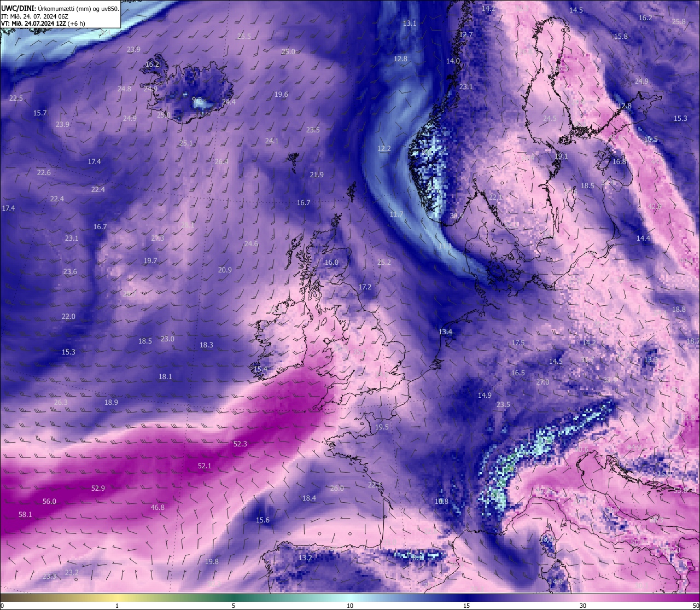The width and height of the screenshot is (700, 610).
Task: Click the 15.6 value label
Action: (x=262, y=520)
